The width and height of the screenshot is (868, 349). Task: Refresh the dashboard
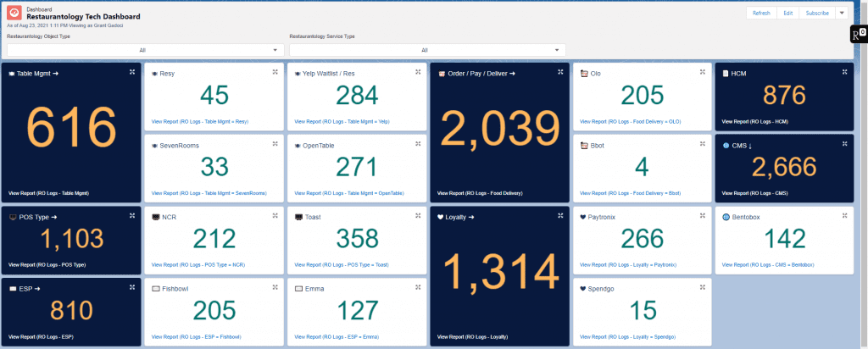point(761,13)
